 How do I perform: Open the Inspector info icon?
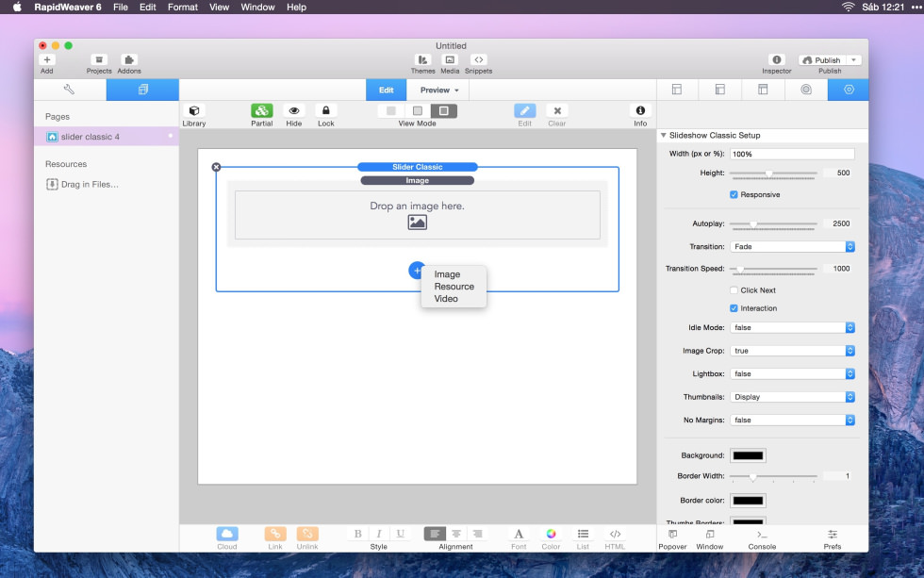pyautogui.click(x=777, y=59)
